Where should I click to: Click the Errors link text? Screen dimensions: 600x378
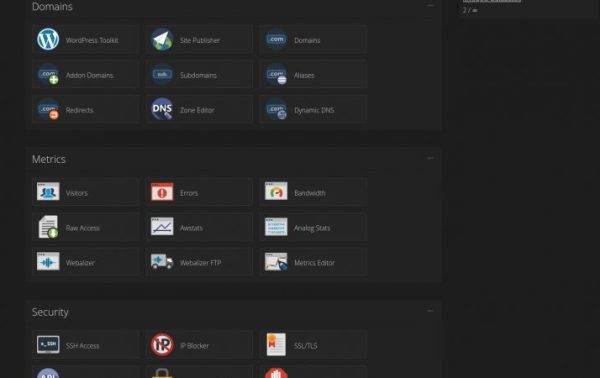(189, 193)
